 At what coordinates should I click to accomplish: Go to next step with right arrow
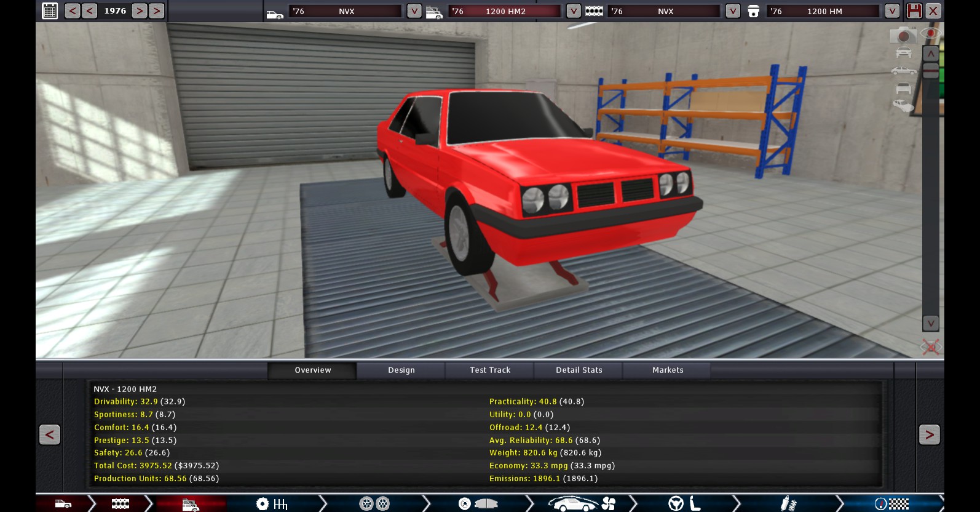point(930,434)
